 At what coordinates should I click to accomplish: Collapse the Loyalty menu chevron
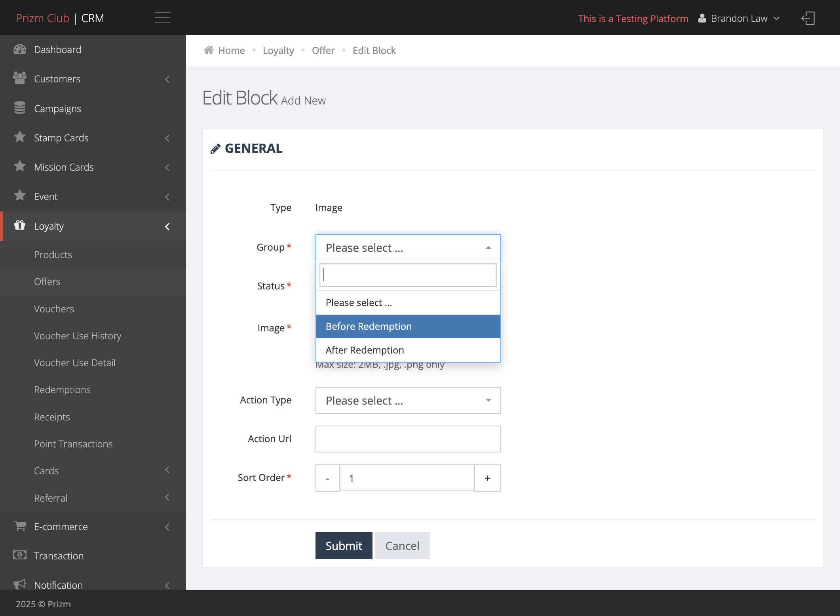click(x=167, y=226)
